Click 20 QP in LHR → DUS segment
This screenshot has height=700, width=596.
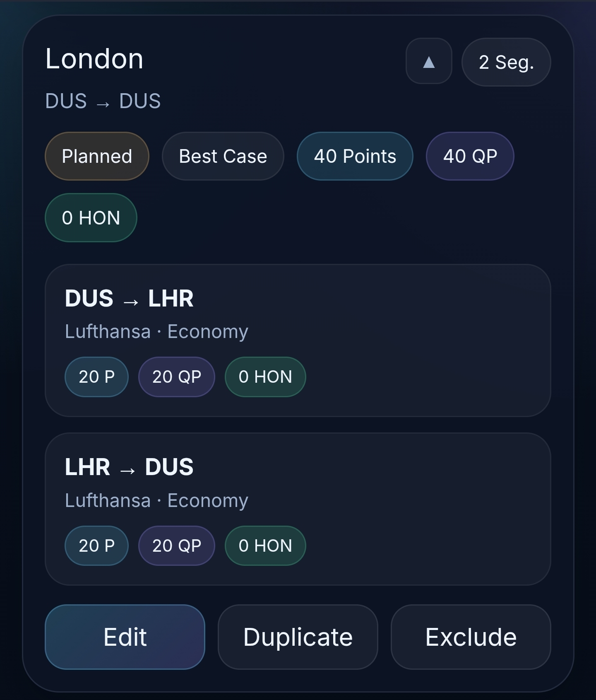tap(176, 546)
